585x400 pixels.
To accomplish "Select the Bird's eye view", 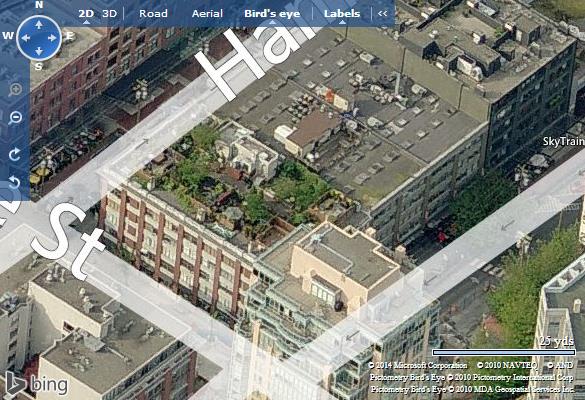I will [x=272, y=14].
